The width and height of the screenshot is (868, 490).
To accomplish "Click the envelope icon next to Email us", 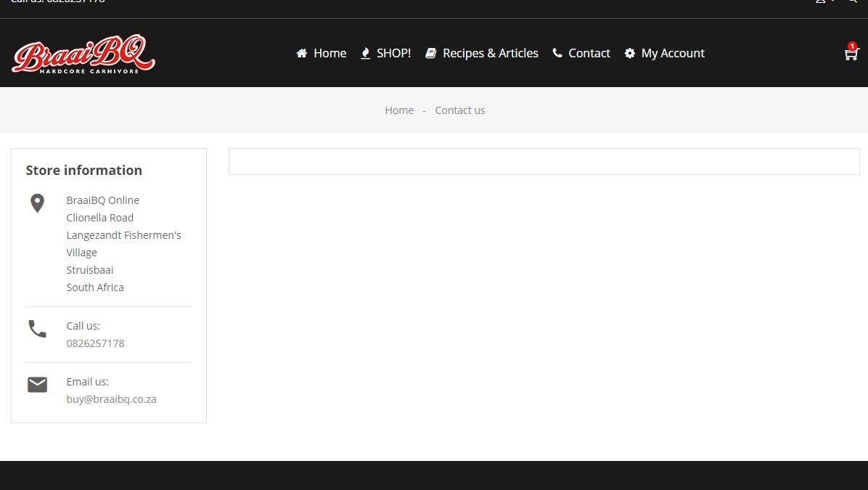I will 37,384.
